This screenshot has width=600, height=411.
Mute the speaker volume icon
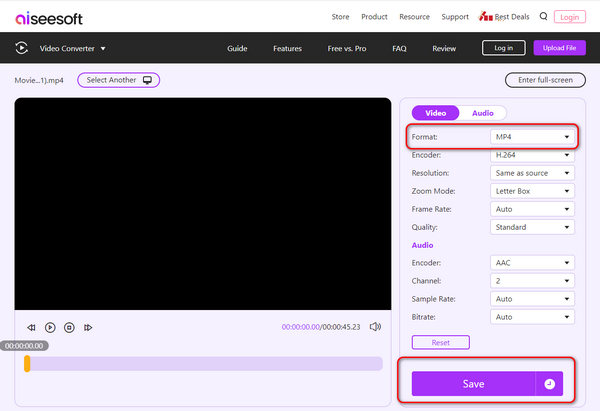[x=376, y=326]
